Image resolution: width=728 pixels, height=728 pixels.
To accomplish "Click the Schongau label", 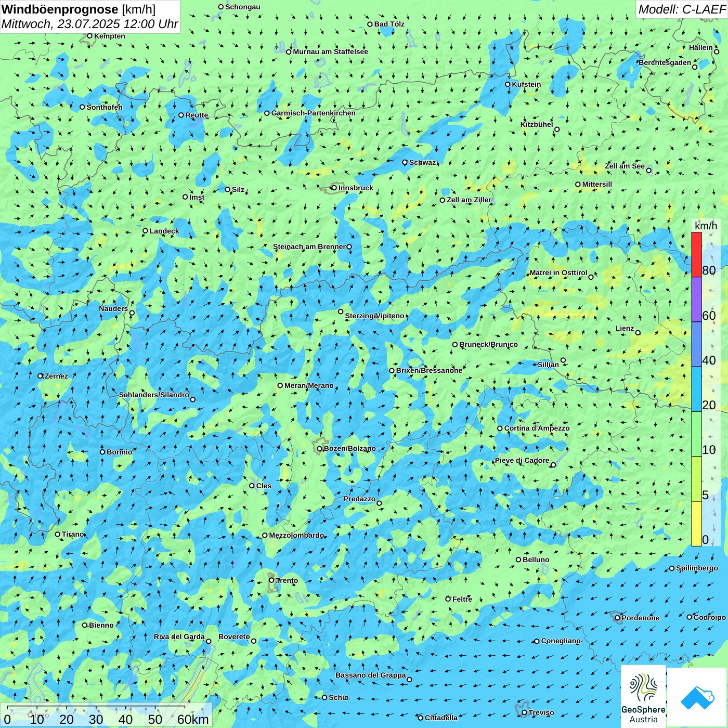I will [243, 7].
